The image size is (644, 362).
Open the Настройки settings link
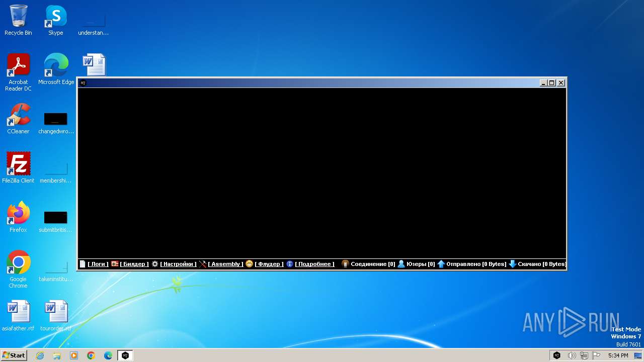[x=178, y=264]
